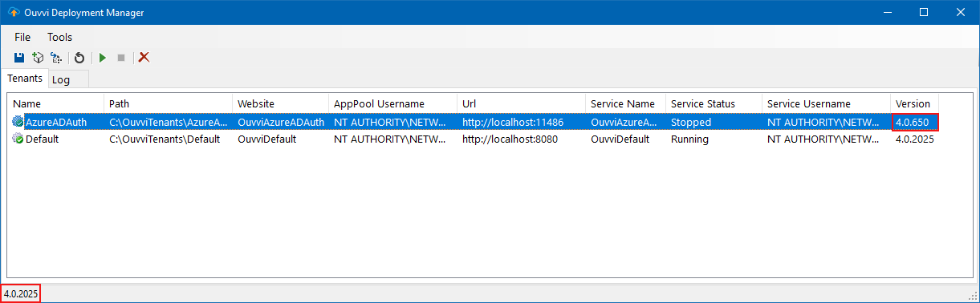Click OuvviDefault in Service Name column
The width and height of the screenshot is (980, 303).
click(x=620, y=139)
